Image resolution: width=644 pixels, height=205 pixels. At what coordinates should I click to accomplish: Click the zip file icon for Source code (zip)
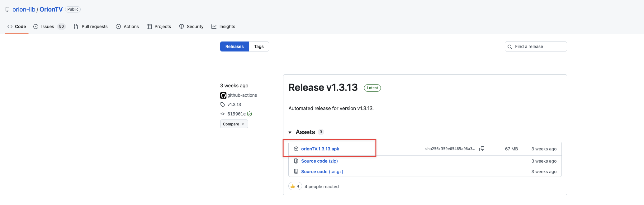pyautogui.click(x=296, y=161)
